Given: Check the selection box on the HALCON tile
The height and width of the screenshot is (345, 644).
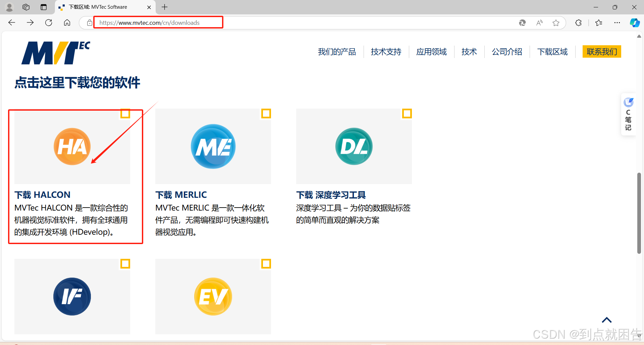Looking at the screenshot, I should [125, 114].
